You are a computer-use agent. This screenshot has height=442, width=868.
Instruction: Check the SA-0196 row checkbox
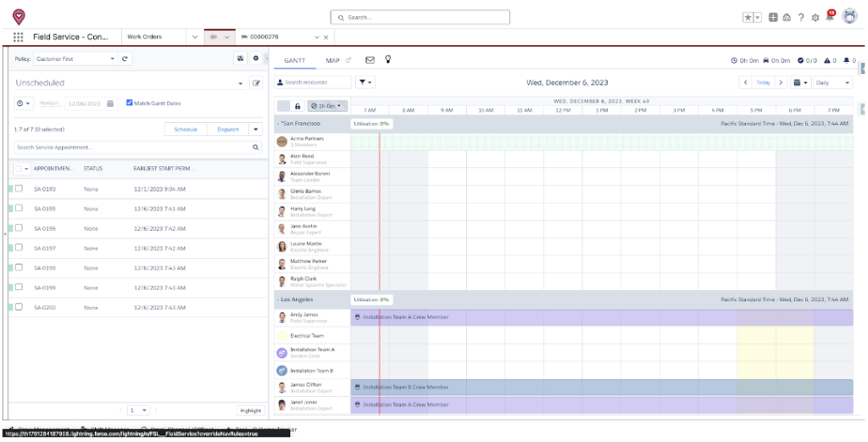pos(19,227)
